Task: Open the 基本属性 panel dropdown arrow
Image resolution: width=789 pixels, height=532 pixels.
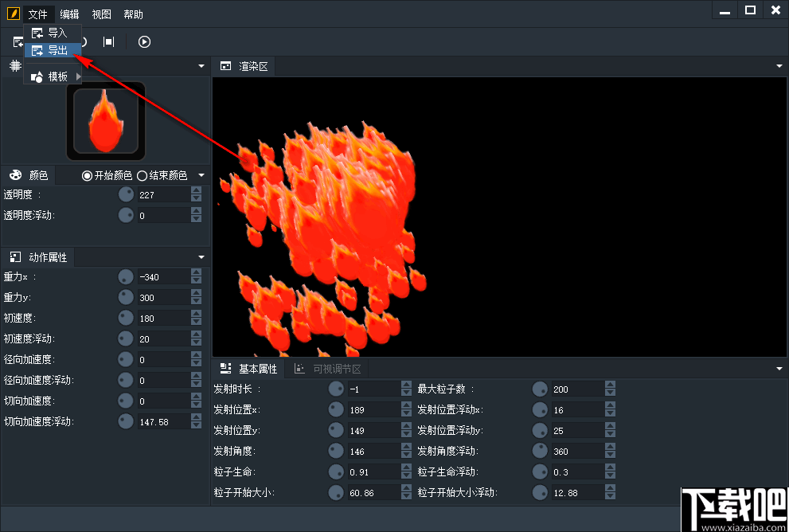Action: click(x=779, y=369)
